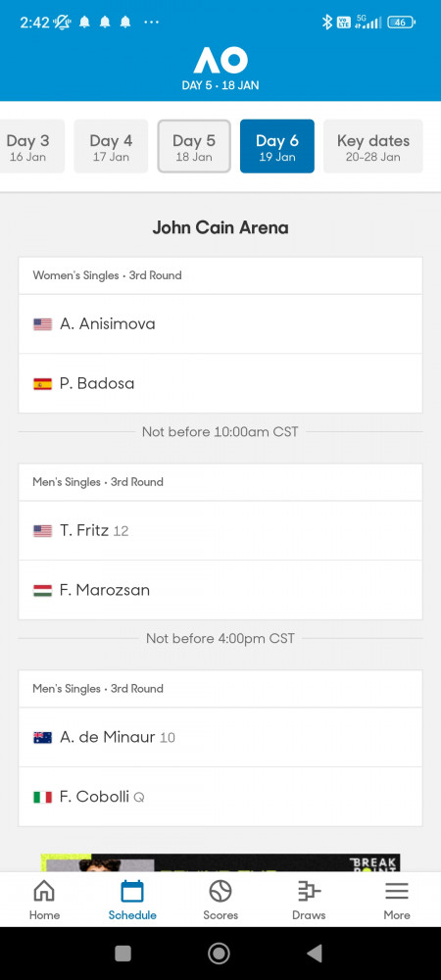
Task: Select the Day 5 18 Jan tab
Action: click(194, 146)
